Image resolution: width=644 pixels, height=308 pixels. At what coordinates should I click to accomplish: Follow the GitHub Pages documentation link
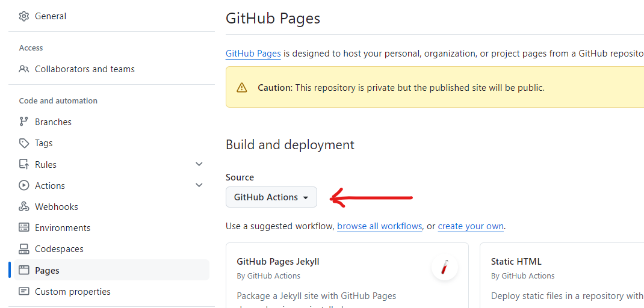click(x=253, y=54)
